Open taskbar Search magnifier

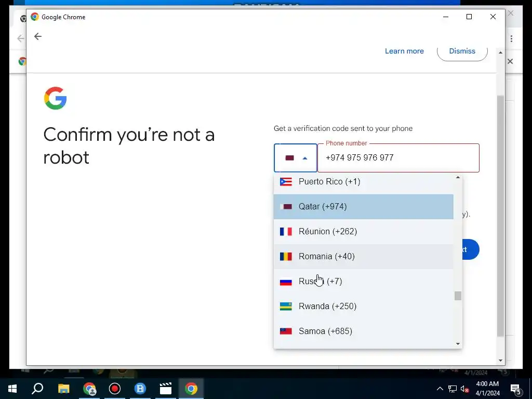37,389
